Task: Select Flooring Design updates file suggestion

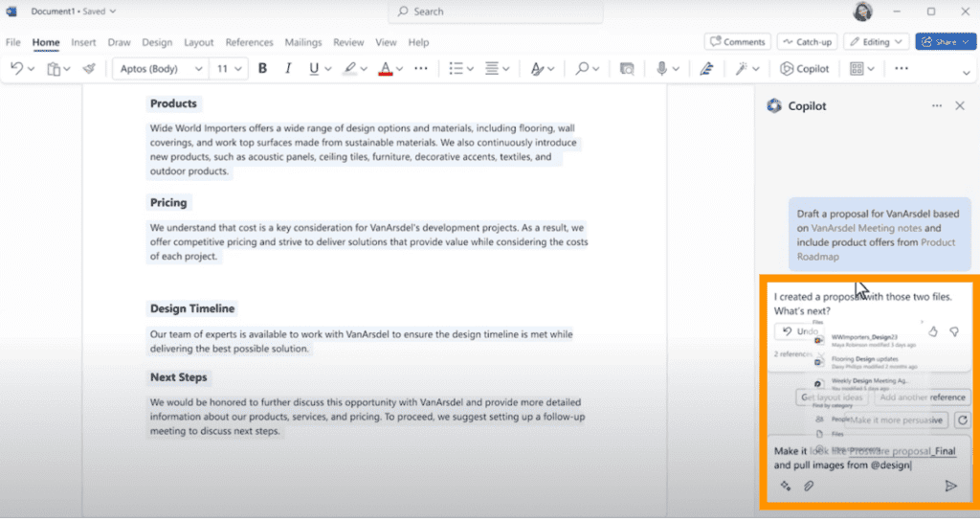Action: [x=865, y=363]
